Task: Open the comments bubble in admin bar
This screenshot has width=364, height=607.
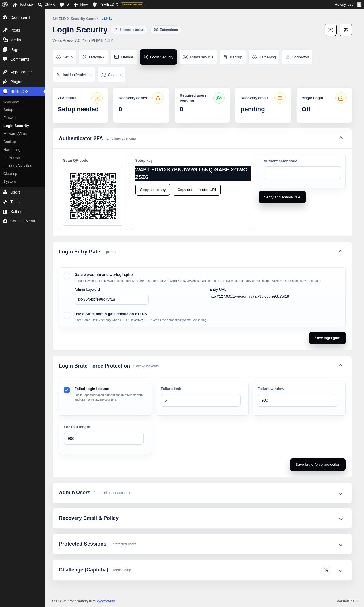Action: click(62, 5)
